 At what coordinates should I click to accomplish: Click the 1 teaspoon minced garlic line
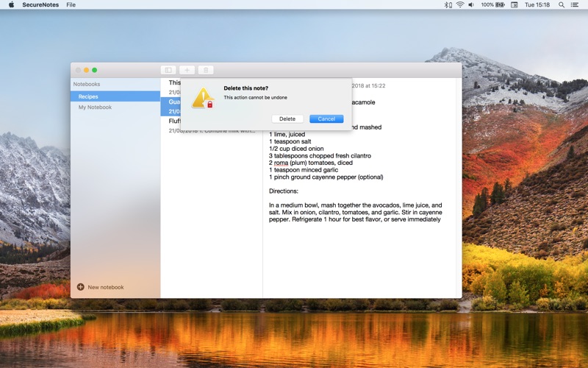pos(304,170)
